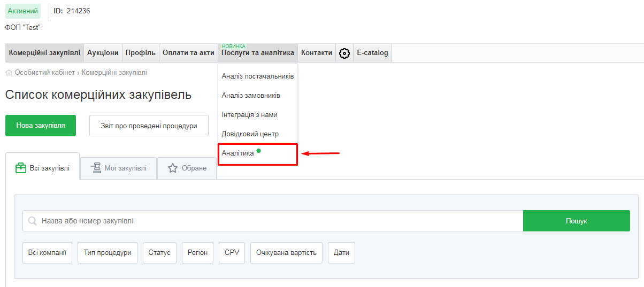
Task: Choose Аналіз замовників menu item
Action: pos(251,96)
